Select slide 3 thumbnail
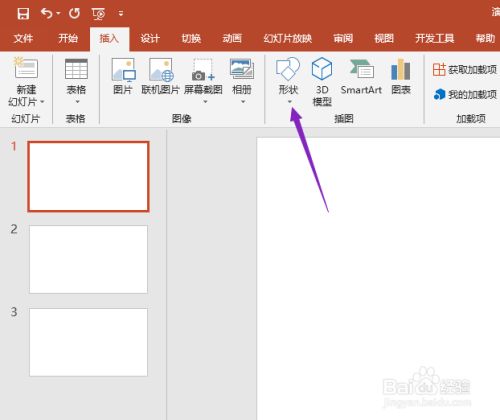 pos(88,342)
